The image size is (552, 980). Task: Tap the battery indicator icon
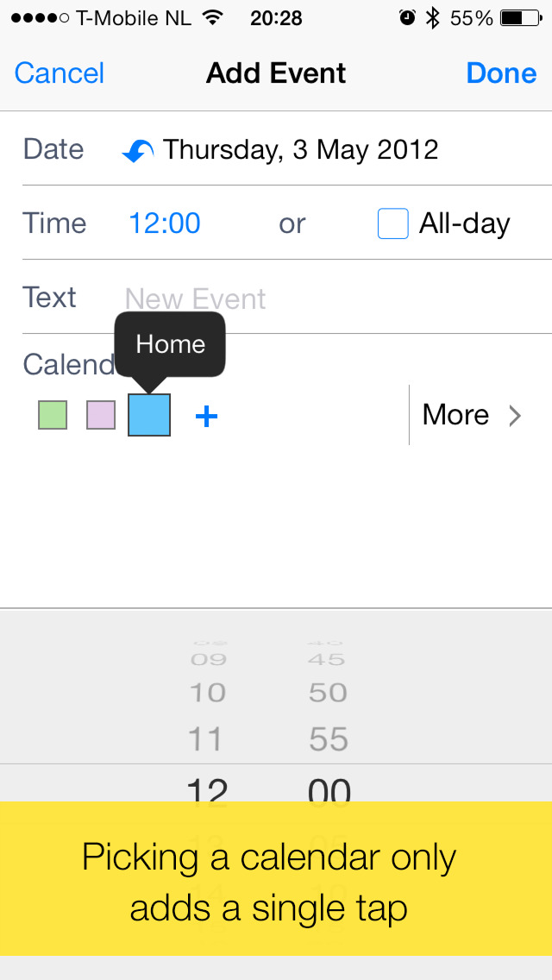pyautogui.click(x=521, y=18)
